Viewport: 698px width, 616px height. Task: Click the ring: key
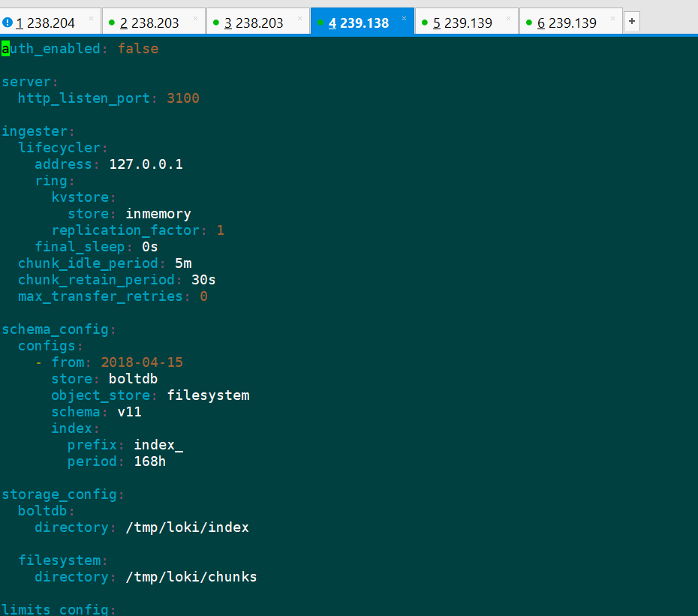point(55,181)
